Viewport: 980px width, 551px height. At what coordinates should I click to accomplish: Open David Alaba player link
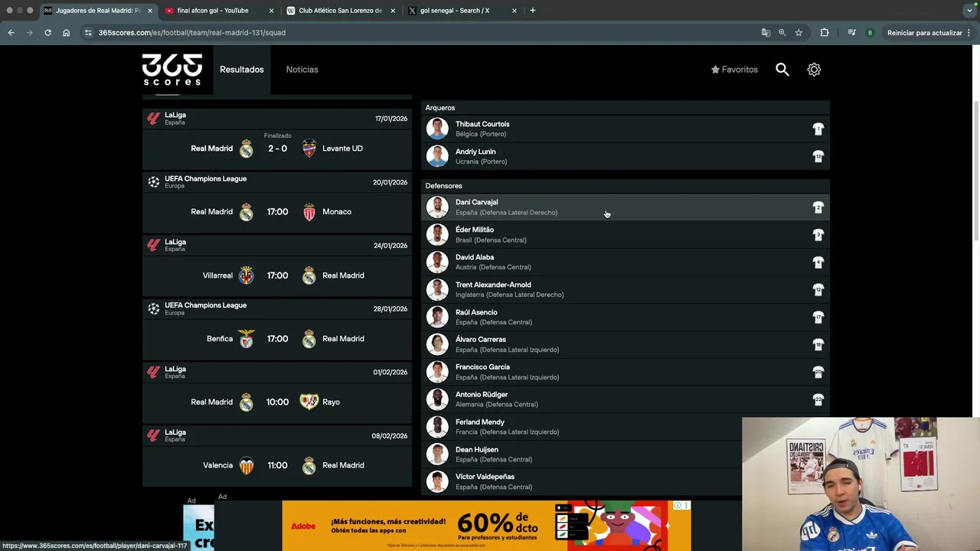click(625, 262)
